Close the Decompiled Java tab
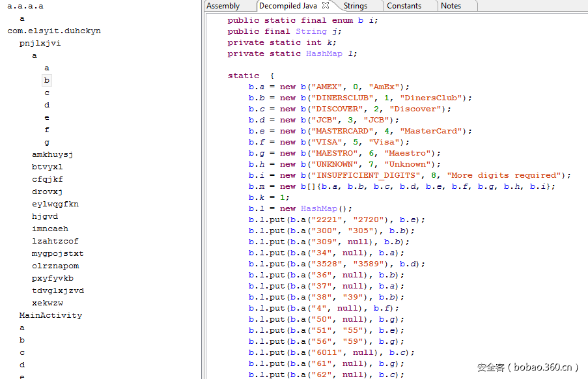Image resolution: width=588 pixels, height=379 pixels. [x=326, y=6]
